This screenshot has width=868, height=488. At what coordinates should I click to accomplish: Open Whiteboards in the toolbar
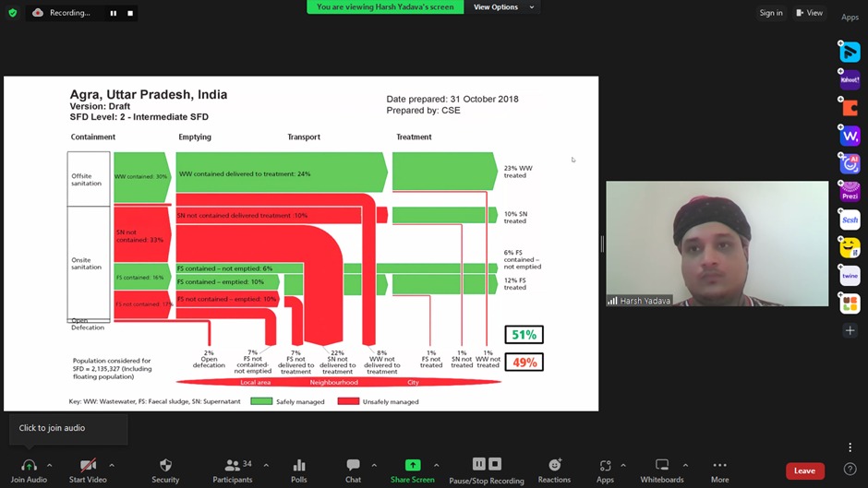[x=662, y=470]
